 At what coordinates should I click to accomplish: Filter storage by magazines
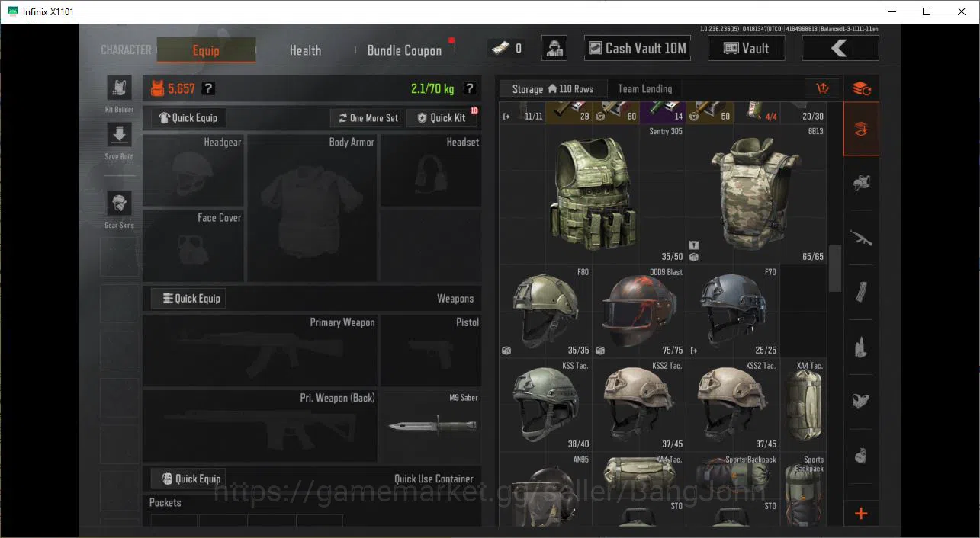coord(861,292)
